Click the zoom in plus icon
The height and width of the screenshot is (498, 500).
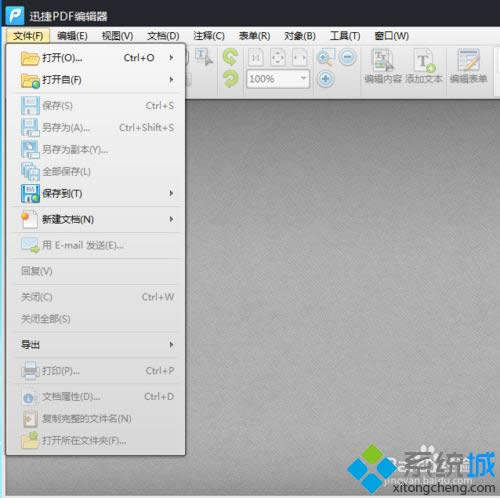(326, 79)
